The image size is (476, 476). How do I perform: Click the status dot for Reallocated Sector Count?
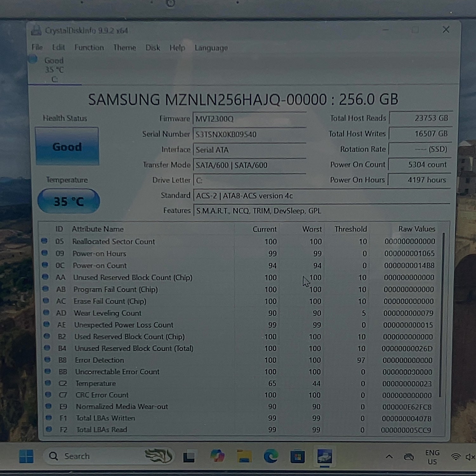tap(44, 241)
